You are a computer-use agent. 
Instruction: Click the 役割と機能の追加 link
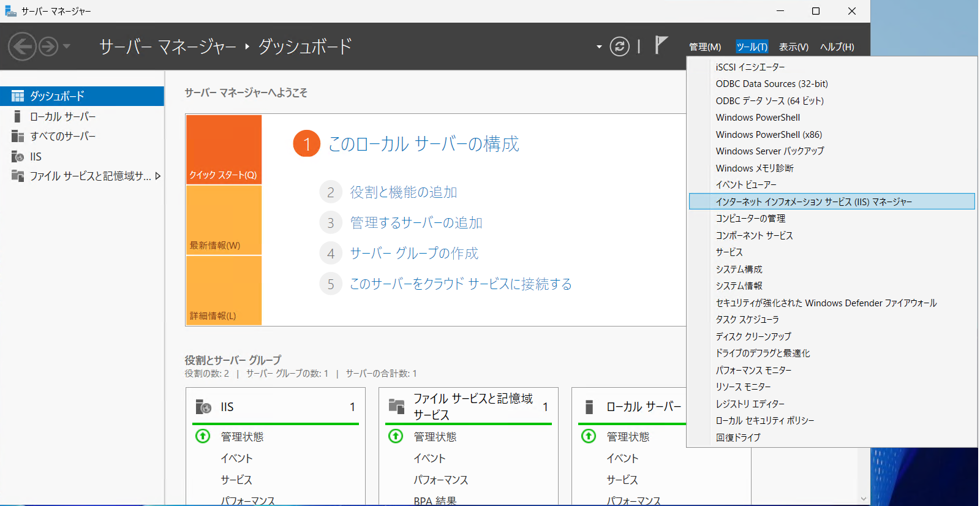(x=404, y=192)
